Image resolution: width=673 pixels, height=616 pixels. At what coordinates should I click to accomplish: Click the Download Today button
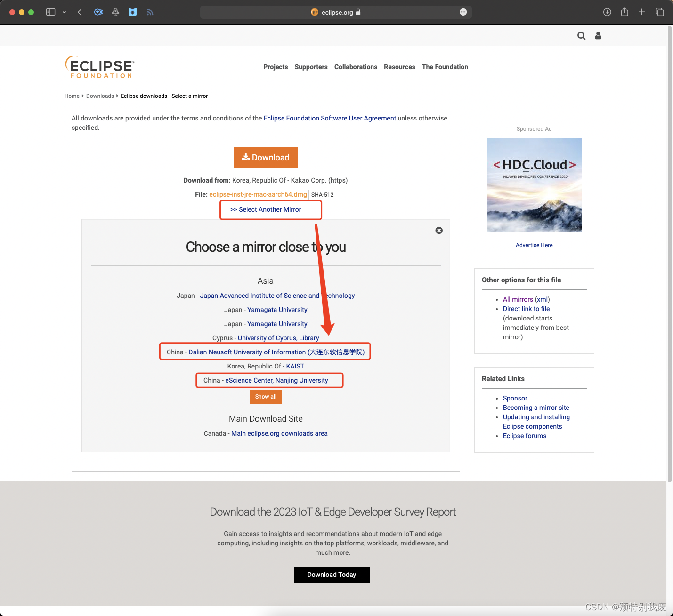point(332,575)
